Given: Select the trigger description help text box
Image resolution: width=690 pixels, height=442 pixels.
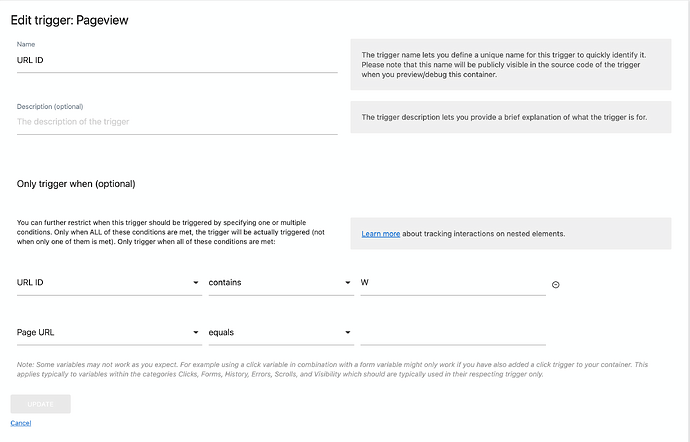Looking at the screenshot, I should point(511,117).
